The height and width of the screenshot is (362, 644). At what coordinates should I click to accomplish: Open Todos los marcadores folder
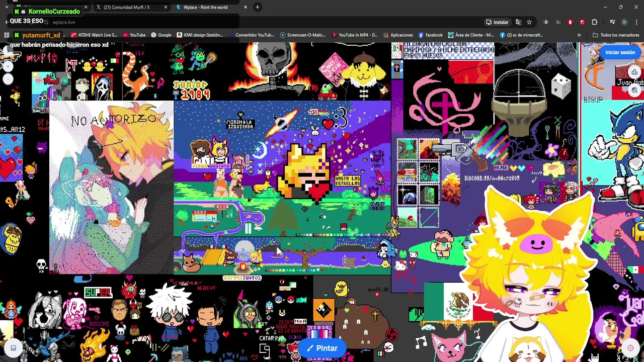[616, 35]
